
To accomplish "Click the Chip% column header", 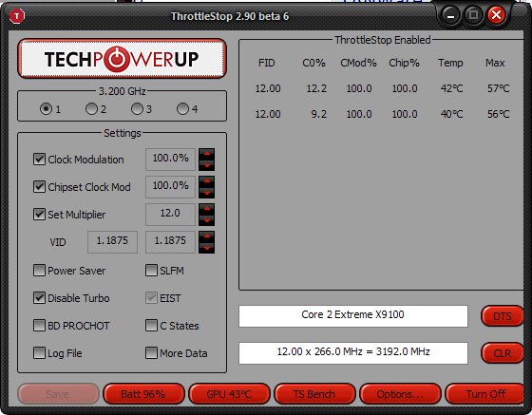I will tap(404, 63).
